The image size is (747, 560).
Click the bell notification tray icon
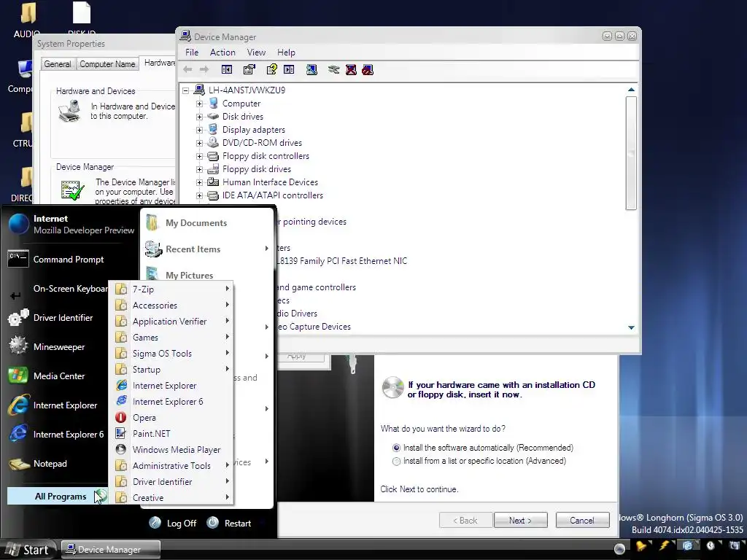[x=643, y=545]
